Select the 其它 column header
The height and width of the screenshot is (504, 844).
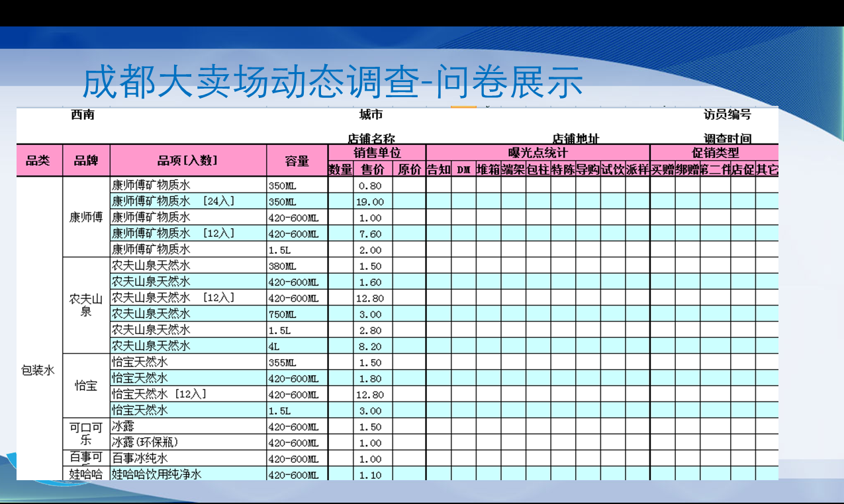[x=767, y=169]
